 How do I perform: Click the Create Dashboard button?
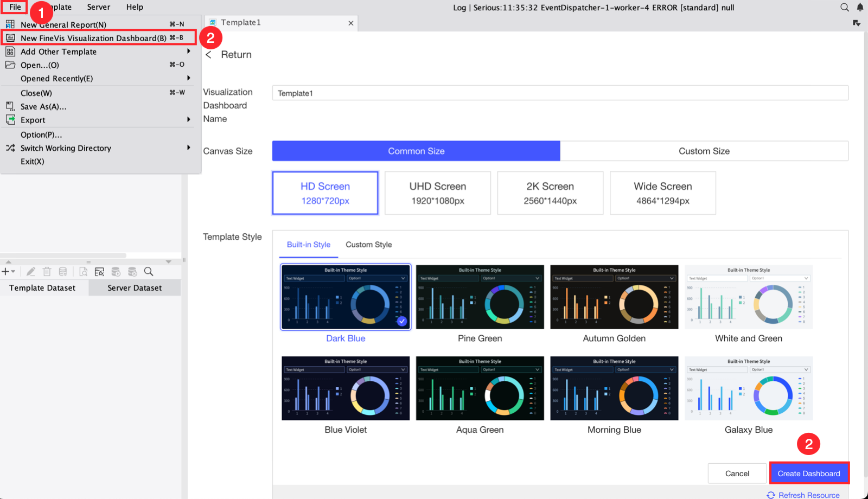click(809, 474)
